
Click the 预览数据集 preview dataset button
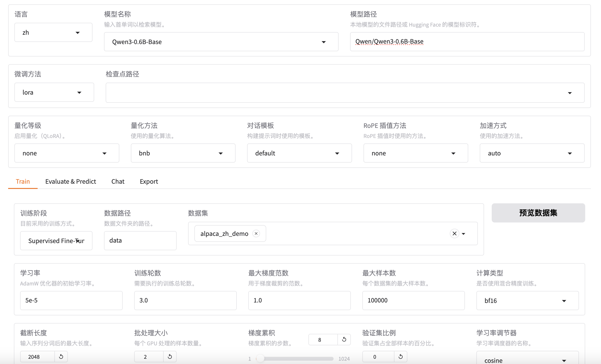(x=538, y=213)
